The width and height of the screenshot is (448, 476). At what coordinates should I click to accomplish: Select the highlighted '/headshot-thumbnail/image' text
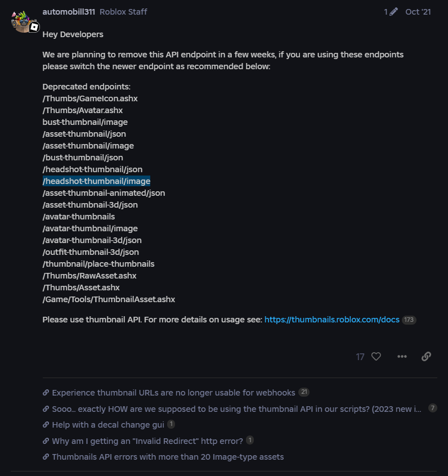(x=97, y=181)
